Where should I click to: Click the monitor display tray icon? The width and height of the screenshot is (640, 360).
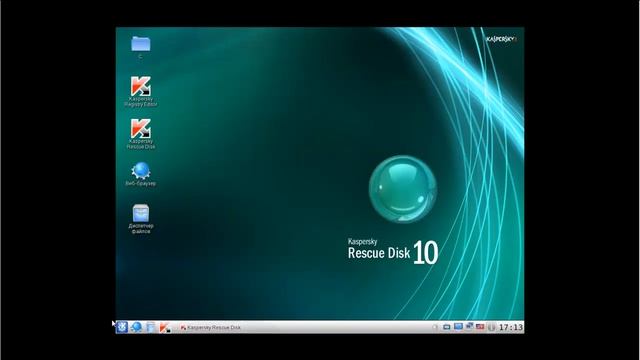pyautogui.click(x=458, y=327)
